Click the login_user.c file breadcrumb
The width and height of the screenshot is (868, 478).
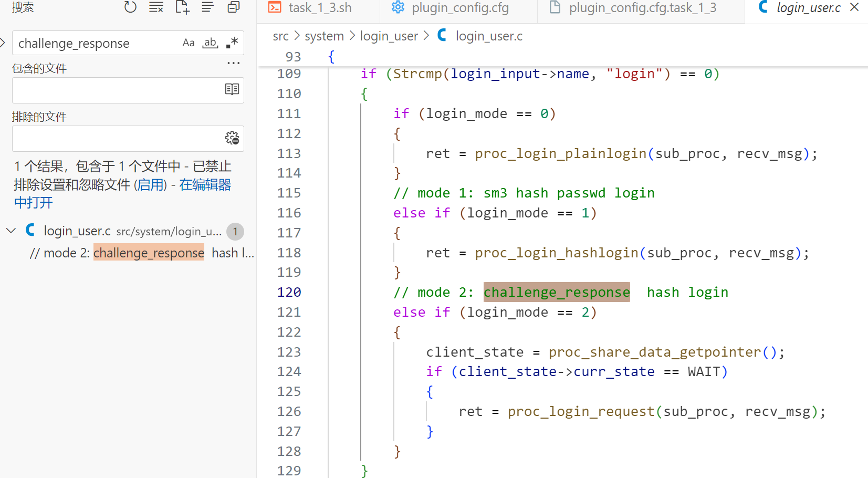[x=489, y=36]
